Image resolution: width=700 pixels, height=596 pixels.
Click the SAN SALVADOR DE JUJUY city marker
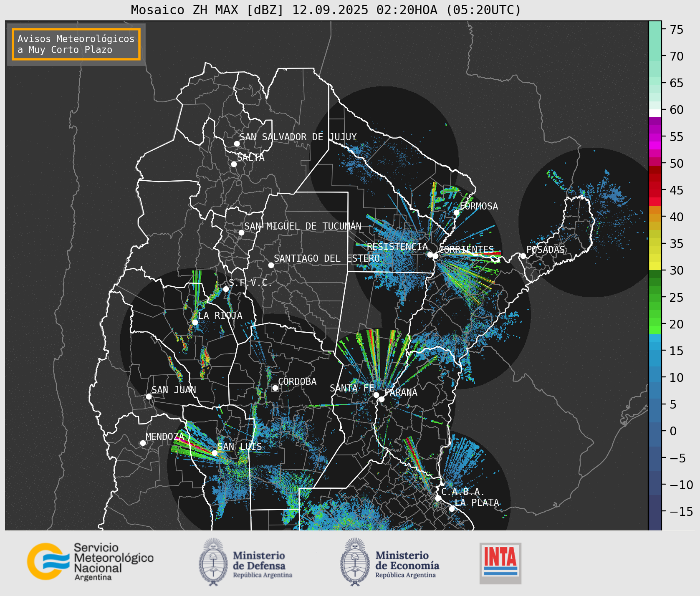[237, 144]
